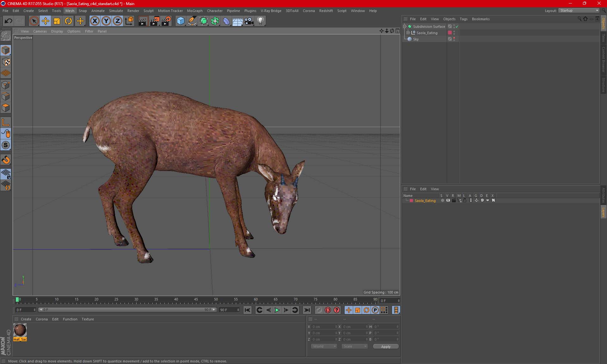Image resolution: width=607 pixels, height=364 pixels.
Task: Open the Array modeling objects
Action: tap(215, 21)
